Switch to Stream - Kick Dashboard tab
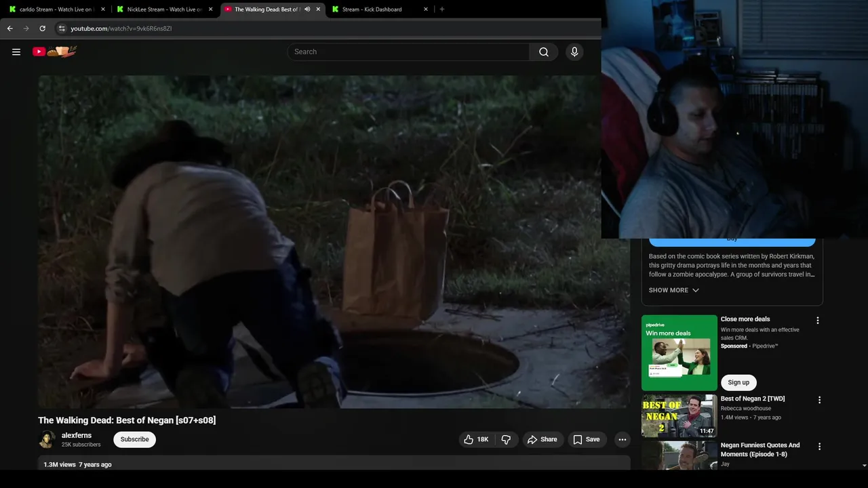Viewport: 868px width, 488px height. click(372, 9)
